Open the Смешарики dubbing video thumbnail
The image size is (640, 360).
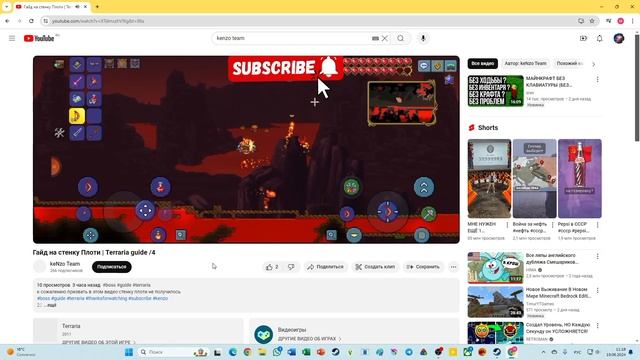coord(496,267)
